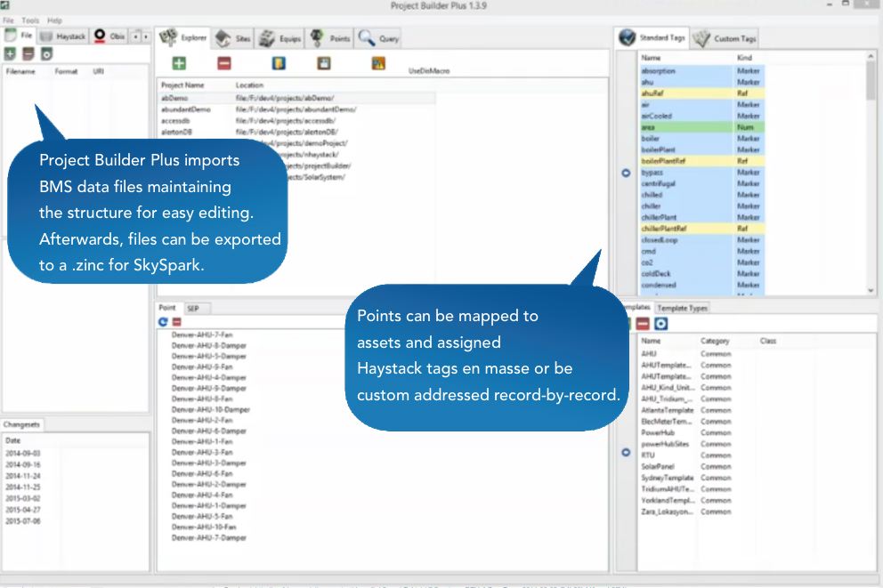Select the 2014-09-03 changeset
This screenshot has width=883, height=588.
pyautogui.click(x=23, y=454)
